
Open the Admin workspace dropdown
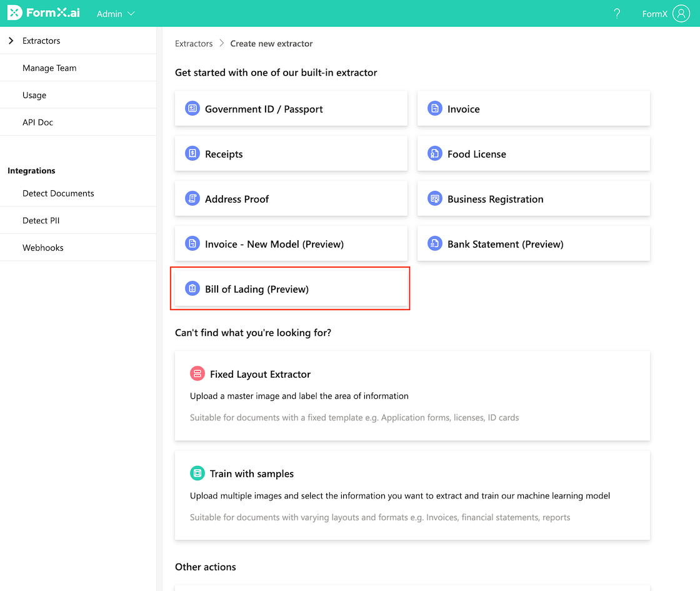116,14
